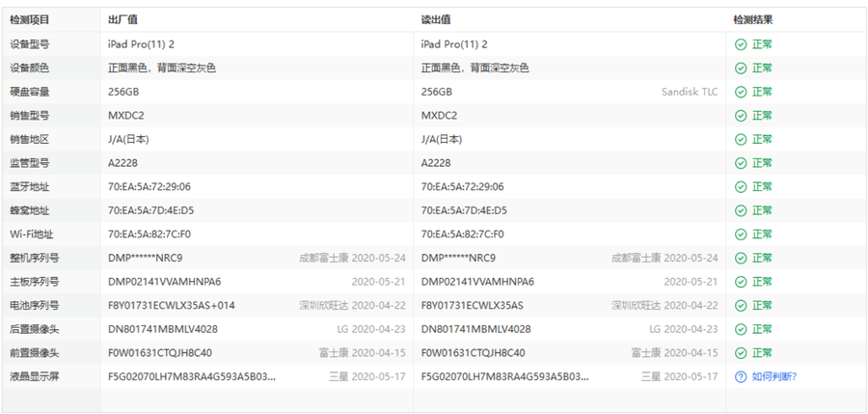The height and width of the screenshot is (414, 868).
Task: Click read value DMP02141VVAMHNPA6
Action: tap(477, 282)
